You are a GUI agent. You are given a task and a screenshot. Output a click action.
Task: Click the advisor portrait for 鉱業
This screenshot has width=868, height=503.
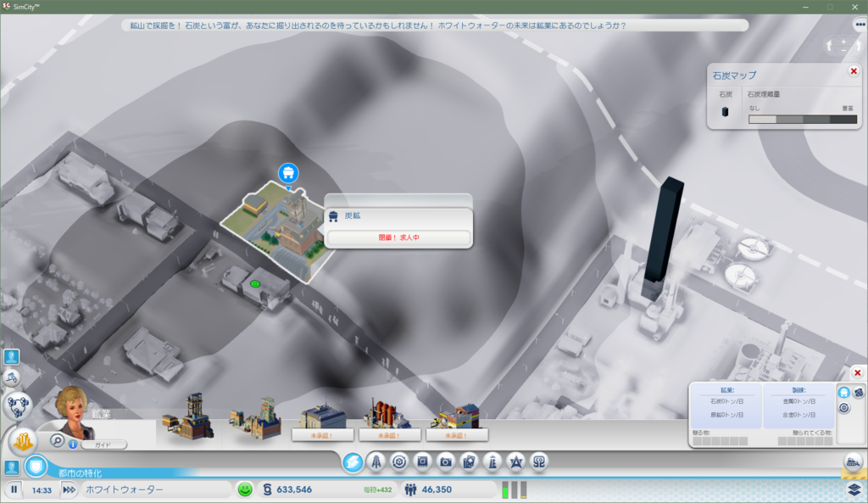pyautogui.click(x=74, y=413)
